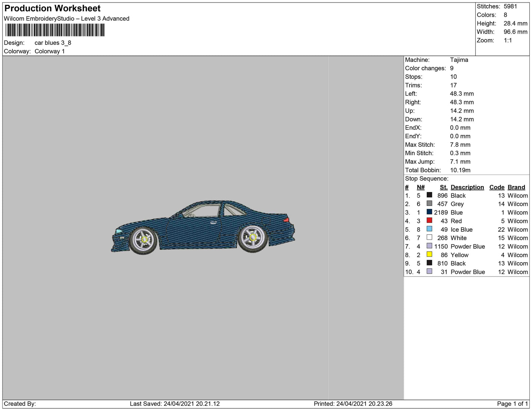
Task: Select the Brand column header
Action: [x=516, y=187]
